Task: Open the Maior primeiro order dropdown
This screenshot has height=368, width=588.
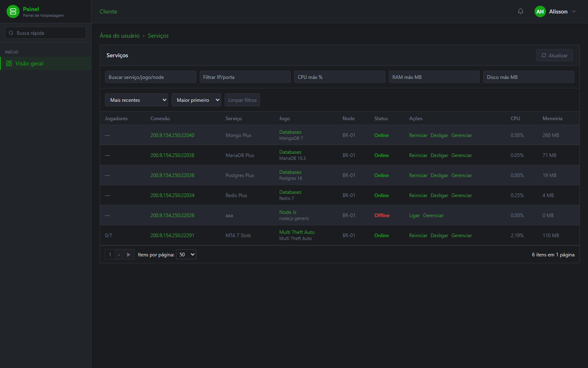Action: pos(196,100)
